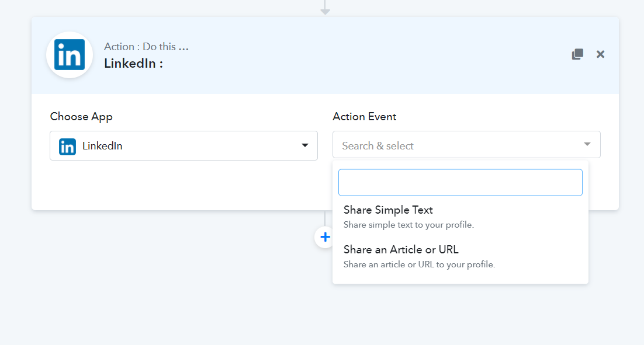
Task: Choose Share an Article or URL option
Action: click(461, 256)
